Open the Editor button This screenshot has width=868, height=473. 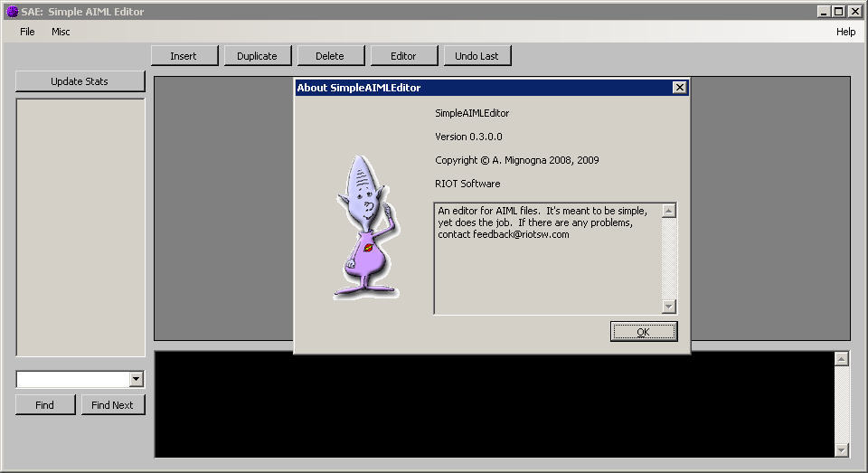coord(403,56)
